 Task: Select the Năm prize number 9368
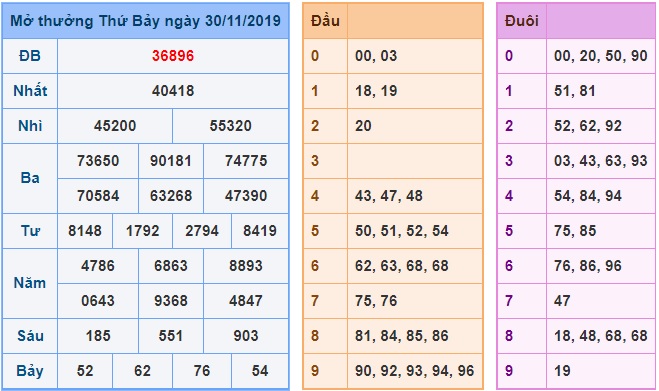(171, 300)
